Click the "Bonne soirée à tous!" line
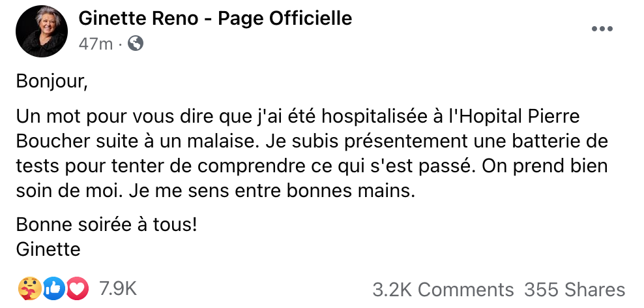This screenshot has width=644, height=308. click(106, 226)
